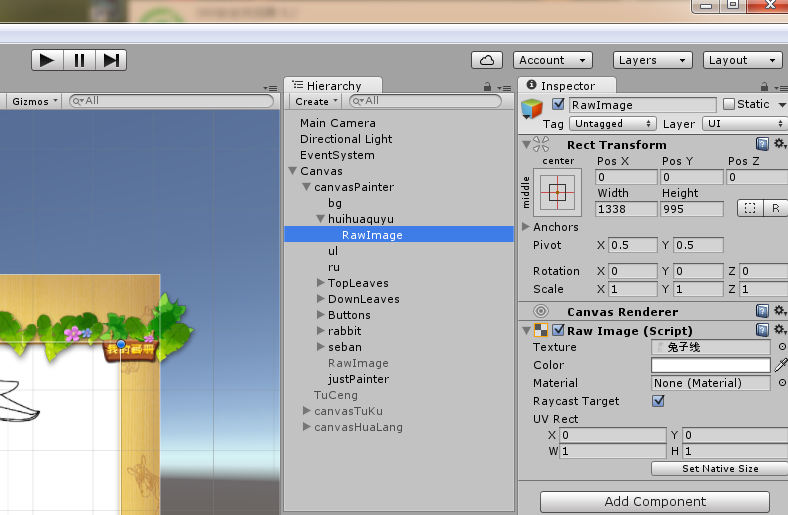Open the Cloud services button
Image resolution: width=788 pixels, height=515 pixels.
486,60
